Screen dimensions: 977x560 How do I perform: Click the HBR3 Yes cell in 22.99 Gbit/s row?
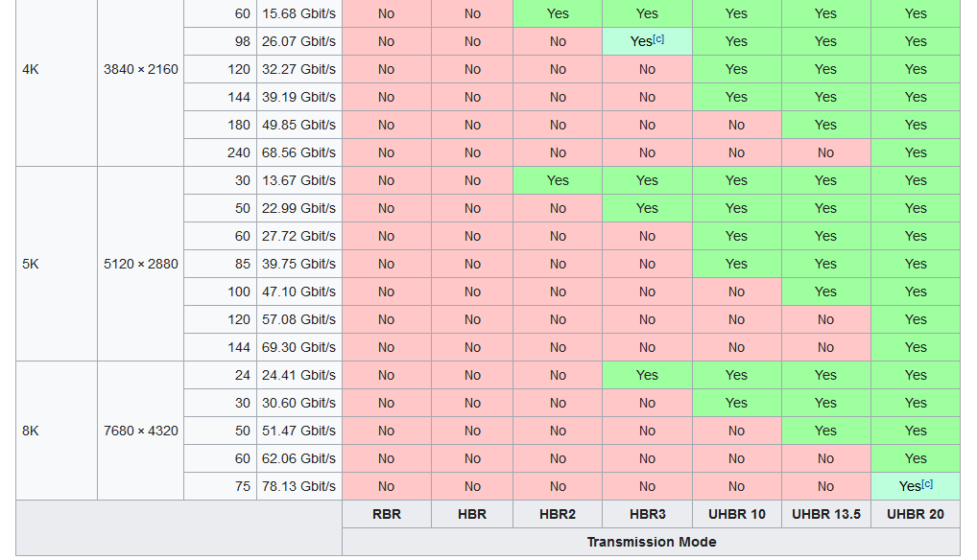tap(648, 208)
